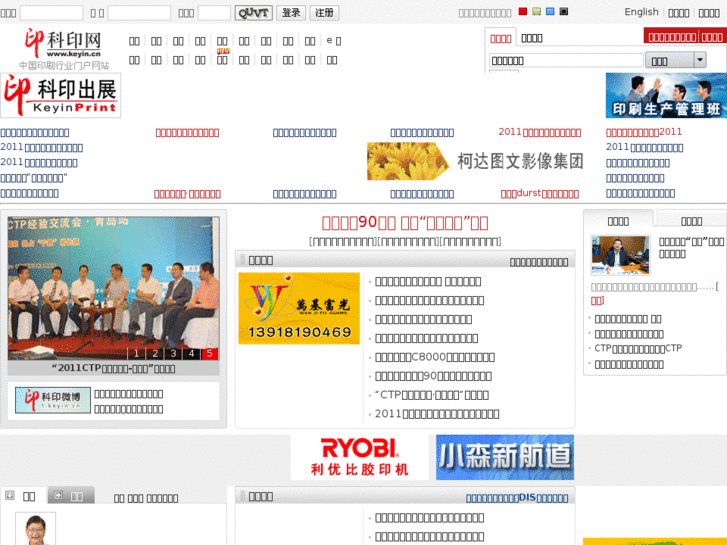This screenshot has width=727, height=545.
Task: Open the blue link containing DIS
Action: [517, 498]
